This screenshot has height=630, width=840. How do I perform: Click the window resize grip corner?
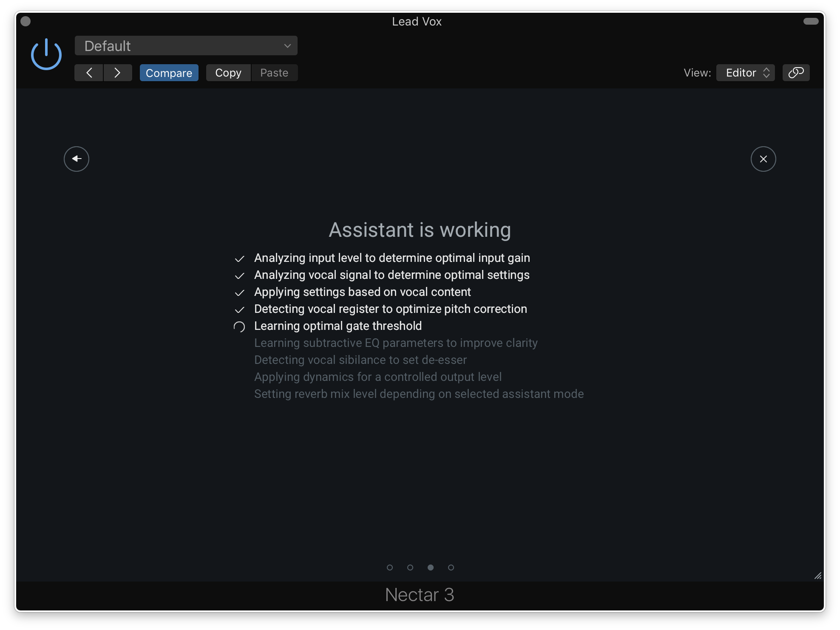point(818,576)
